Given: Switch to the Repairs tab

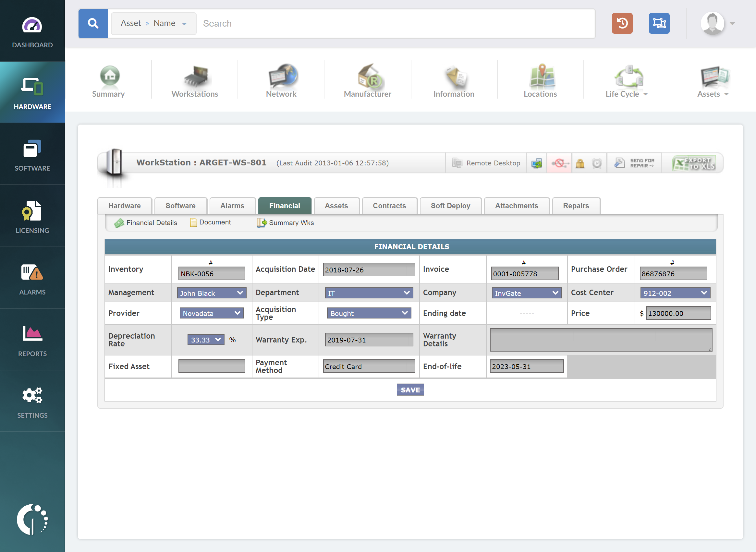Looking at the screenshot, I should 576,206.
